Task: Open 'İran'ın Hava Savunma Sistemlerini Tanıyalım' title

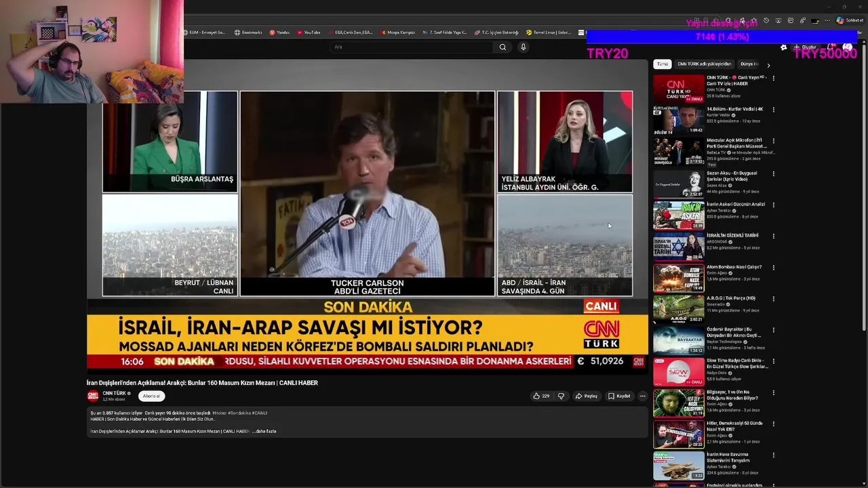Action: (x=728, y=457)
